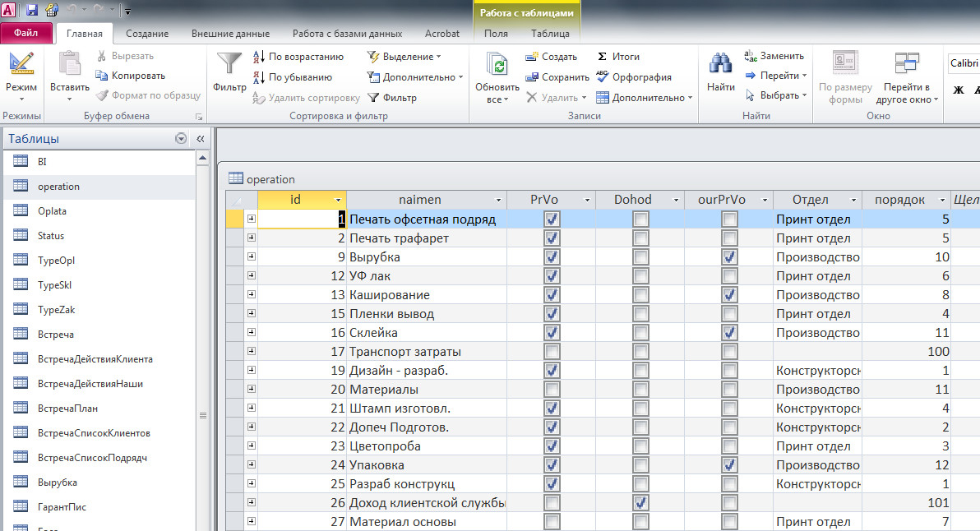Click the Итоги sigma icon
980x531 pixels.
pyautogui.click(x=602, y=57)
